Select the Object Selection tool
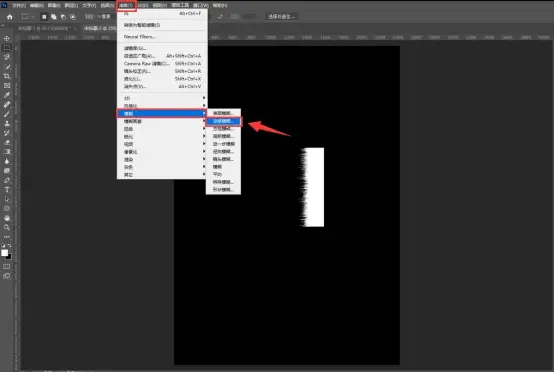554x373 pixels. click(7, 67)
